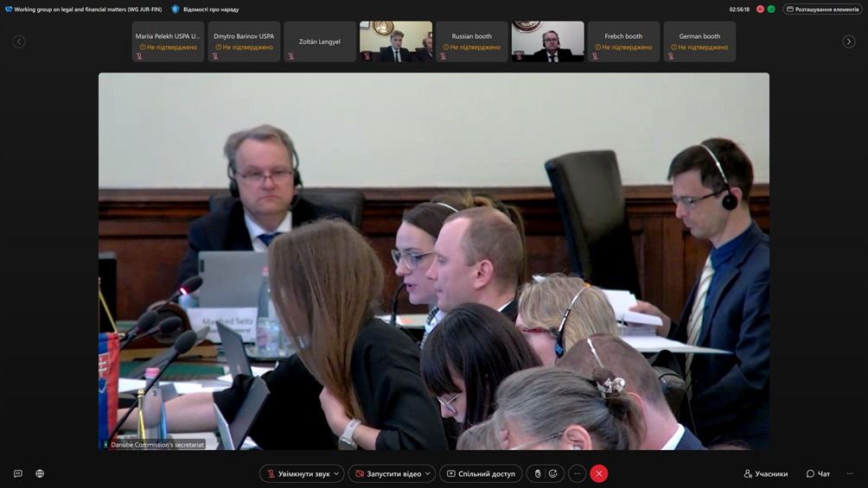Image resolution: width=868 pixels, height=488 pixels.
Task: Click the recording indicator red icon
Action: (760, 10)
